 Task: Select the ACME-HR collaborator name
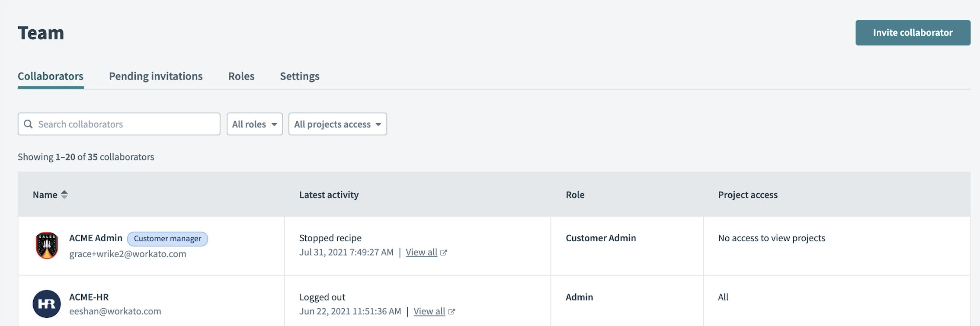(89, 297)
